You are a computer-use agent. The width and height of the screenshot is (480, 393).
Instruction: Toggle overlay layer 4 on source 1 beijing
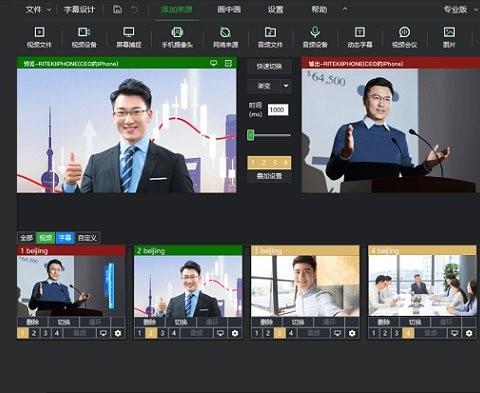[x=57, y=333]
